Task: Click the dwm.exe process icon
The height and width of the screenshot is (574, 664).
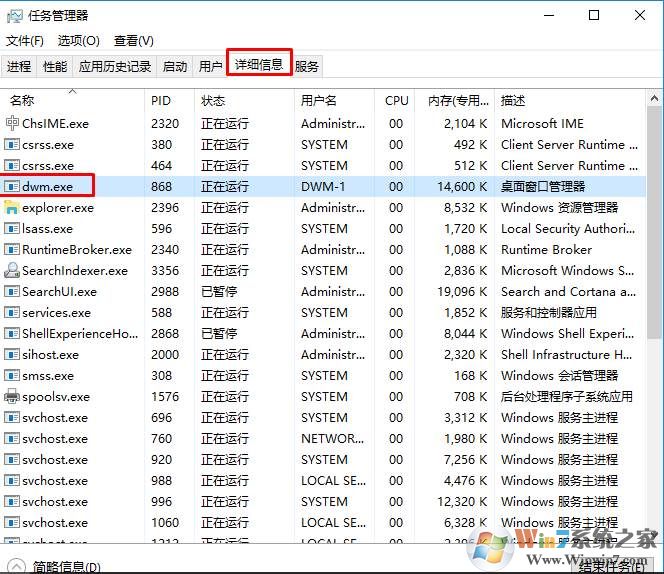Action: [x=12, y=187]
